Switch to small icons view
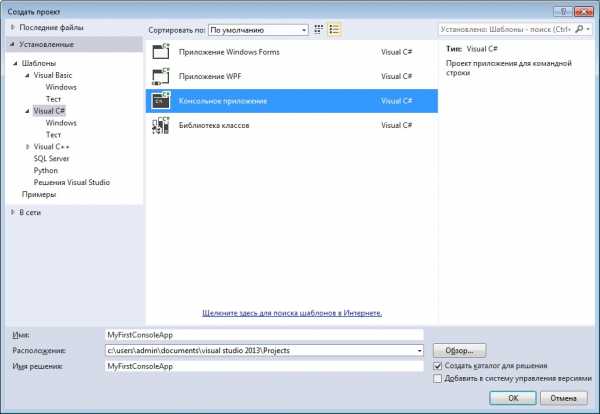600x414 pixels. click(318, 29)
